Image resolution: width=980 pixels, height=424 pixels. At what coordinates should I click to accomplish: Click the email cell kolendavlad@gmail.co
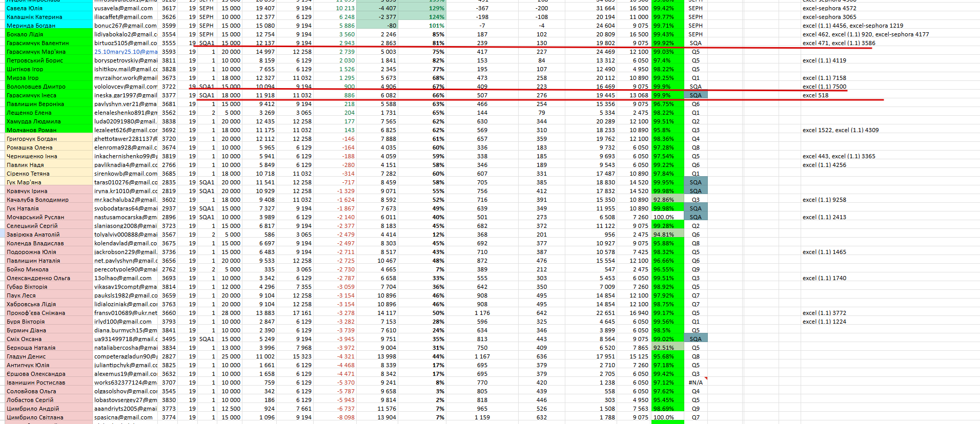[126, 243]
